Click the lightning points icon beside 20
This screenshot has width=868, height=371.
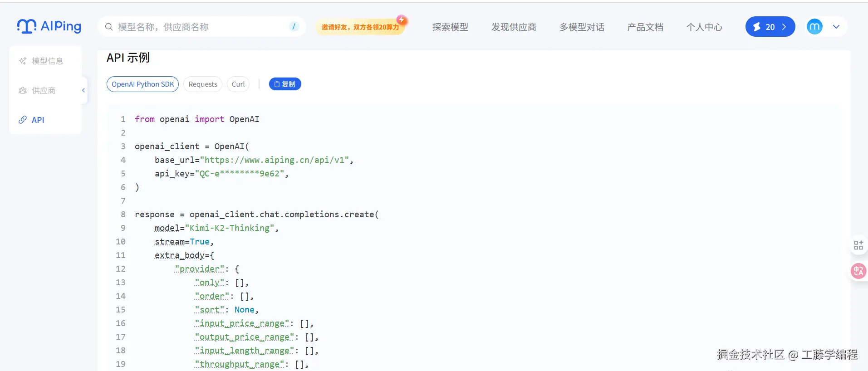pyautogui.click(x=757, y=27)
